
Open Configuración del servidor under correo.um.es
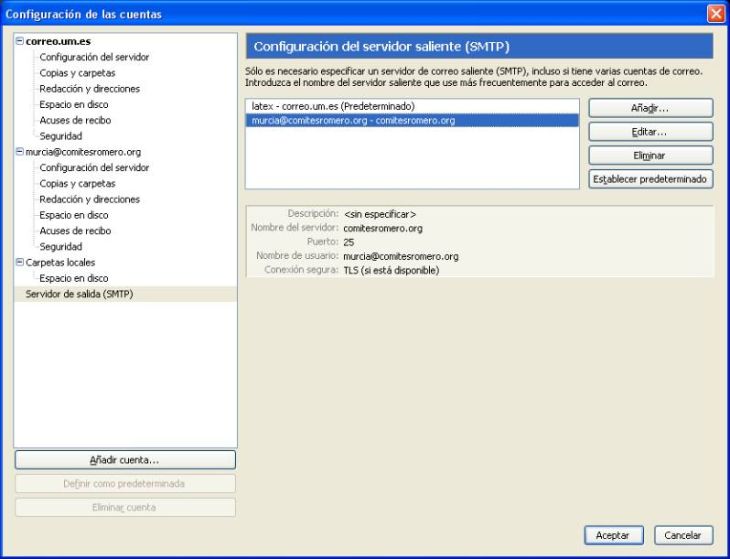(94, 57)
